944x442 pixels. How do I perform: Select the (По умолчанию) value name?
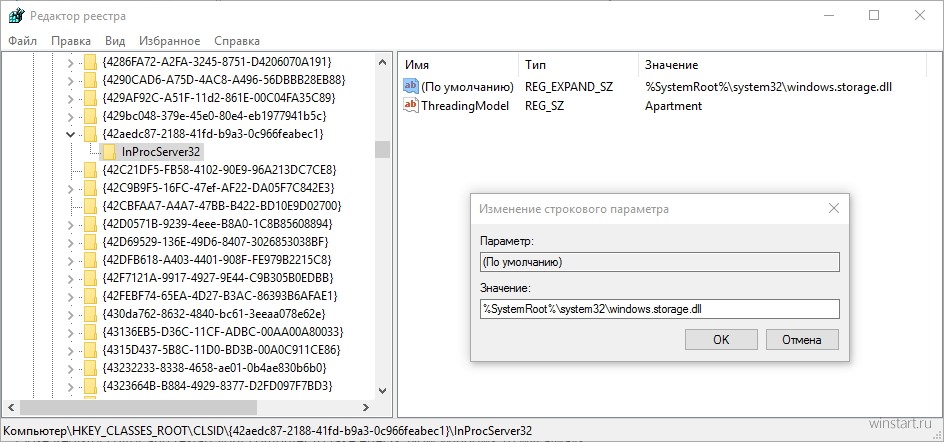pos(467,87)
